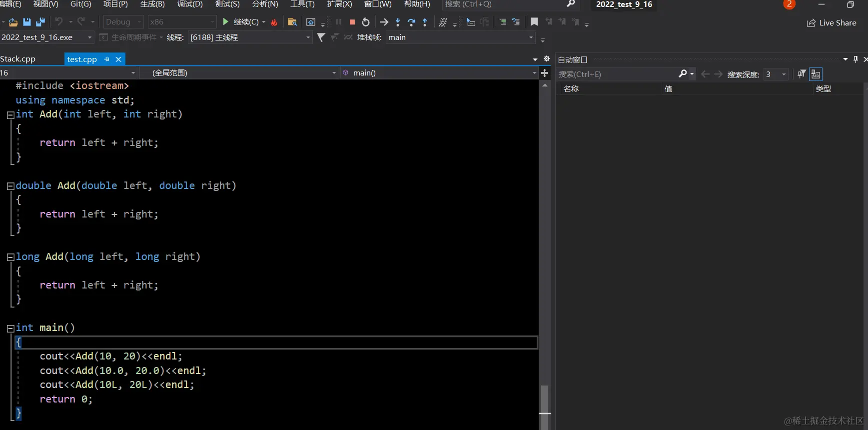The height and width of the screenshot is (430, 868).
Task: Switch to the Stack.cpp tab
Action: pyautogui.click(x=18, y=59)
